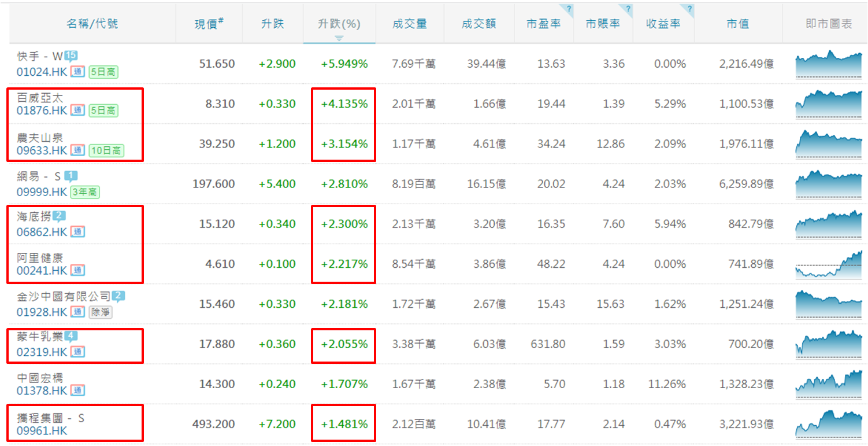868x446 pixels.
Task: Toggle sort arrow under 升跌(%) header
Action: [x=339, y=38]
